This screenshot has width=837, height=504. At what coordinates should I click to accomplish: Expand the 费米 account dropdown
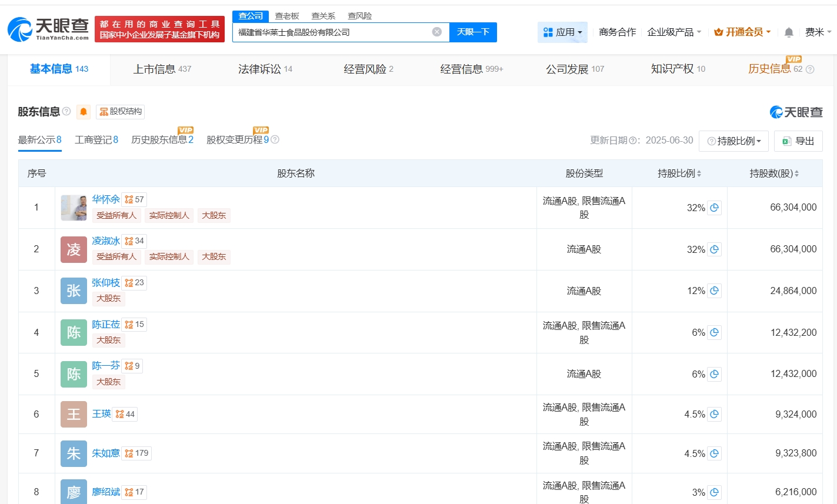(818, 32)
